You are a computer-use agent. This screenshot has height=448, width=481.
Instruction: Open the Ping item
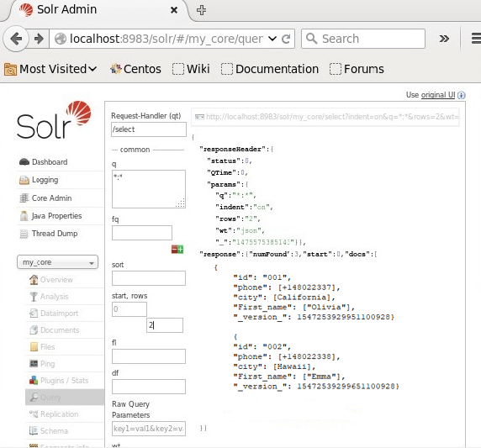click(x=48, y=364)
